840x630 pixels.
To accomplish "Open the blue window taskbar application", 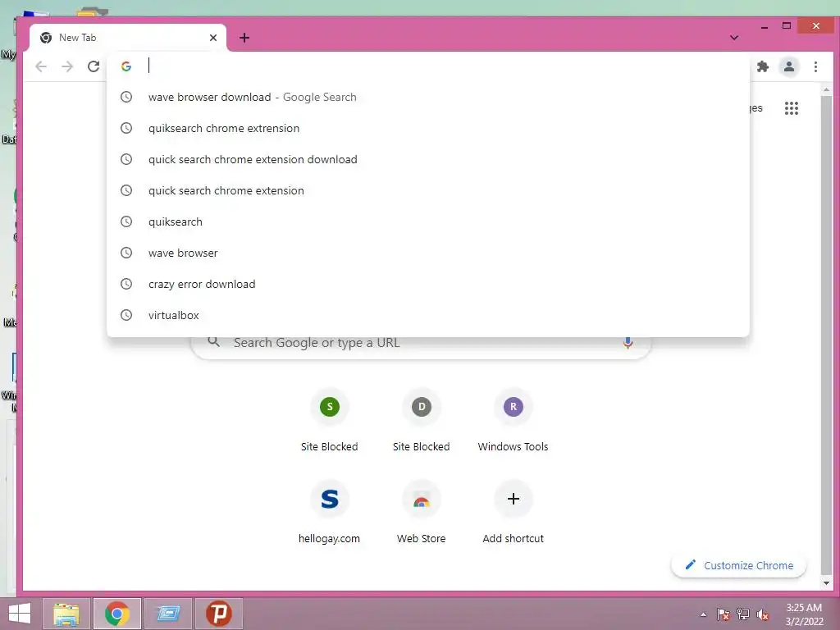I will (x=167, y=614).
